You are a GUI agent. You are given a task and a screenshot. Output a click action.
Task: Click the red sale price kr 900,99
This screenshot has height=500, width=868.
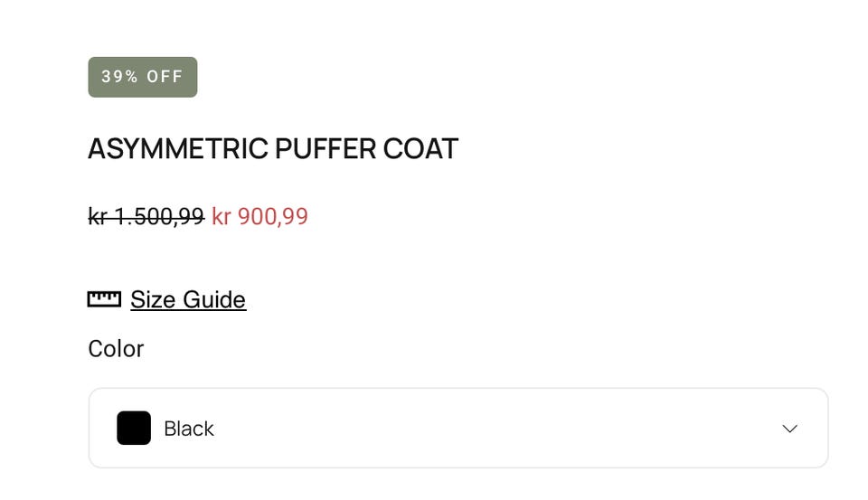(260, 217)
